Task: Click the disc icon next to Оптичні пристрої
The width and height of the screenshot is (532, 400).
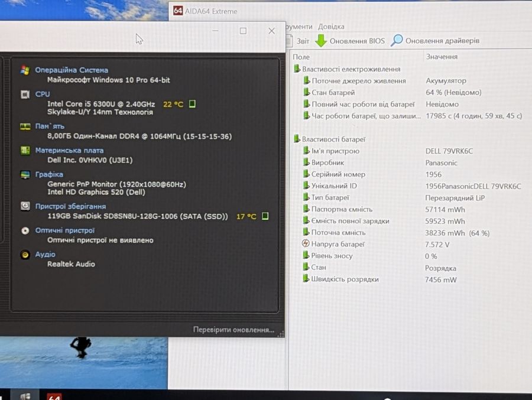Action: point(25,230)
